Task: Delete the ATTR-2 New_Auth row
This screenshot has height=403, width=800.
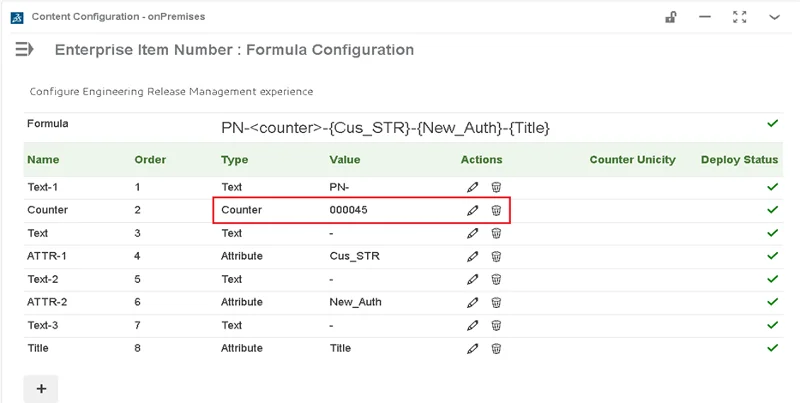Action: 496,302
